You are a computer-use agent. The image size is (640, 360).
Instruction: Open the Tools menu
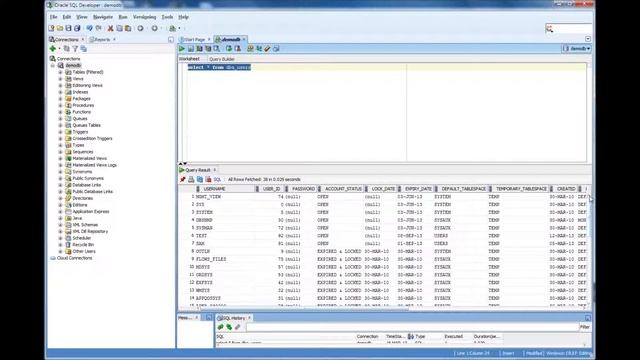click(x=167, y=17)
